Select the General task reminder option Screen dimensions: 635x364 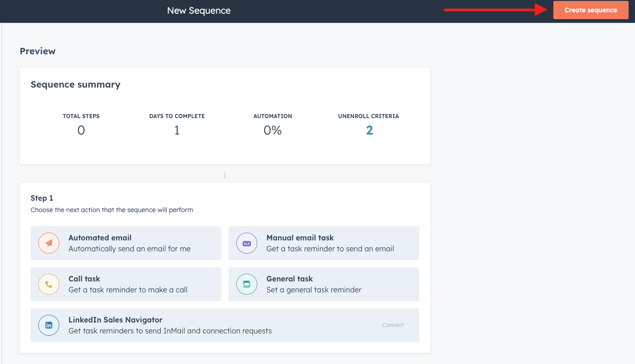[323, 284]
